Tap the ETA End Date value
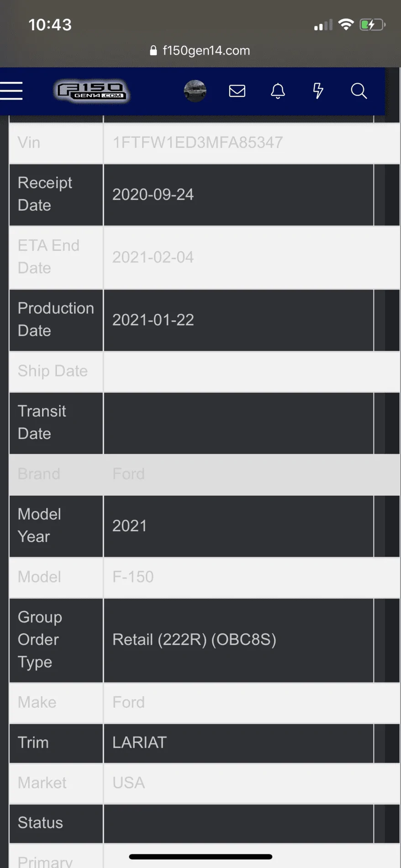 [153, 257]
